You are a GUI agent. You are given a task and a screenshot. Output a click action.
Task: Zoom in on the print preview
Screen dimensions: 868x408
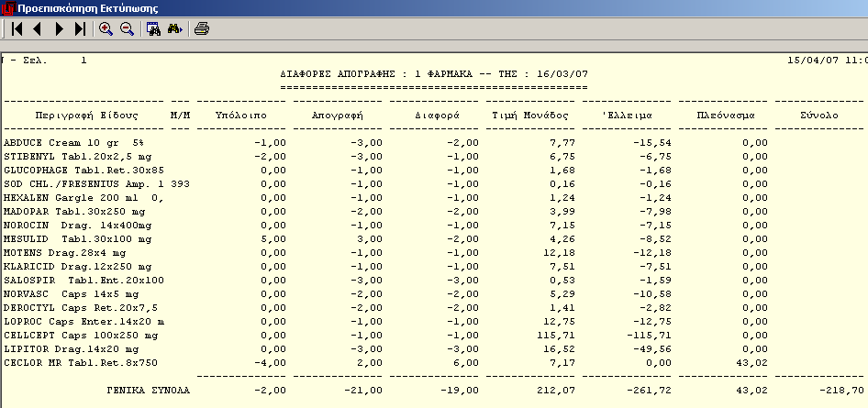tap(106, 29)
